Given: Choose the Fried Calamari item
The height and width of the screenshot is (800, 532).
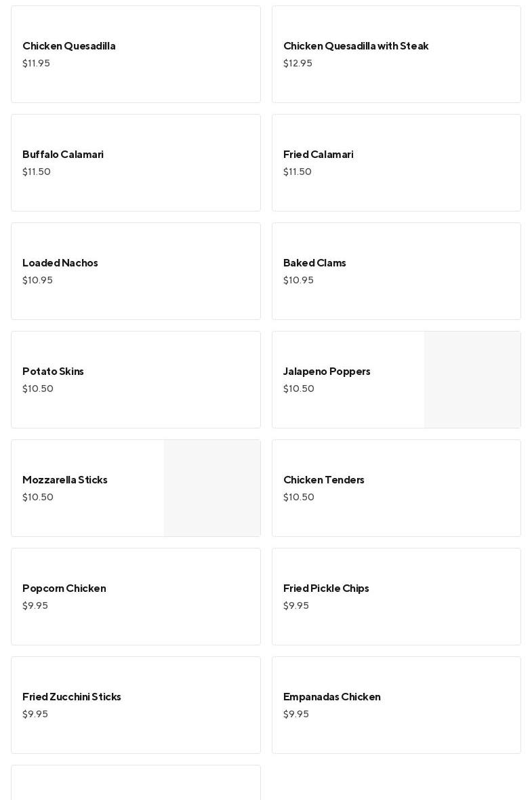Looking at the screenshot, I should click(396, 163).
